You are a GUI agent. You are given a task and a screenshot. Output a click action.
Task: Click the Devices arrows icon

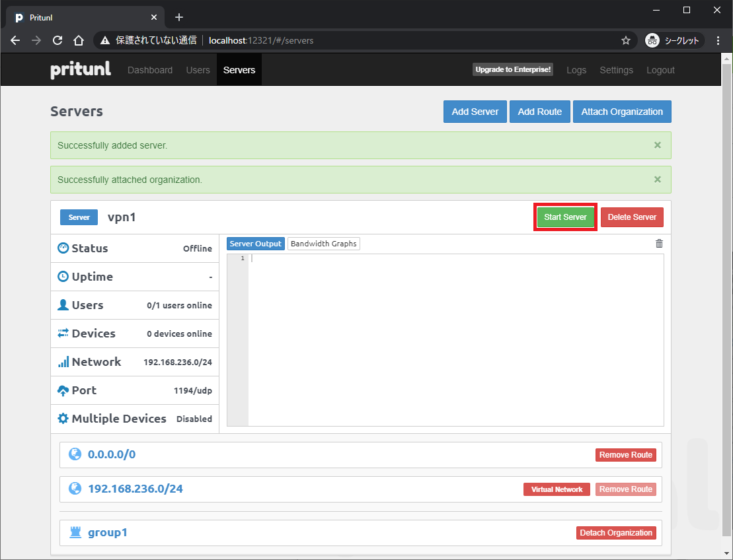point(63,333)
